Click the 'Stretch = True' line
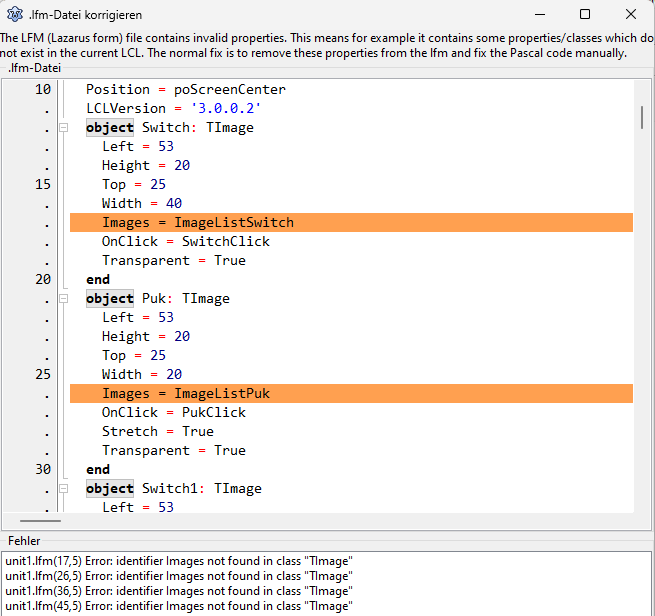 tap(158, 431)
